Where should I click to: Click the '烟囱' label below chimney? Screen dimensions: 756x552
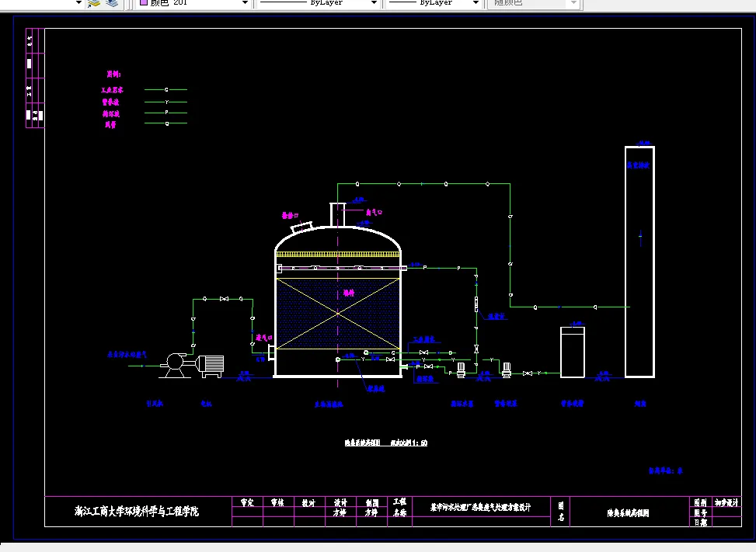point(640,404)
